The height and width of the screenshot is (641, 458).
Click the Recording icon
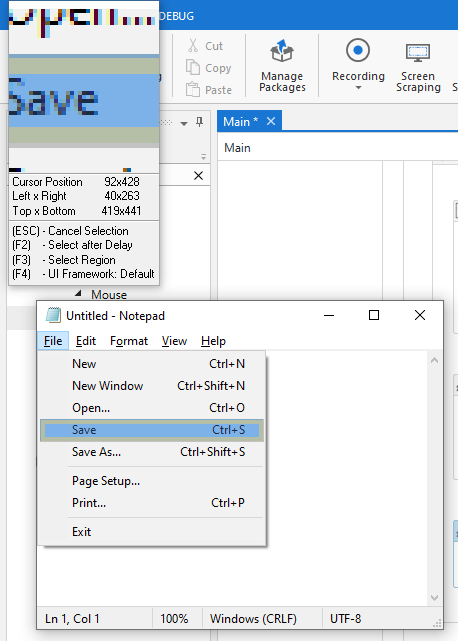[358, 50]
